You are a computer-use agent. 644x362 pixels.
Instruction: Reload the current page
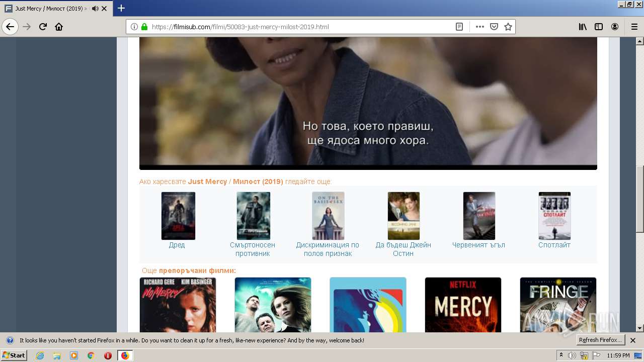43,27
